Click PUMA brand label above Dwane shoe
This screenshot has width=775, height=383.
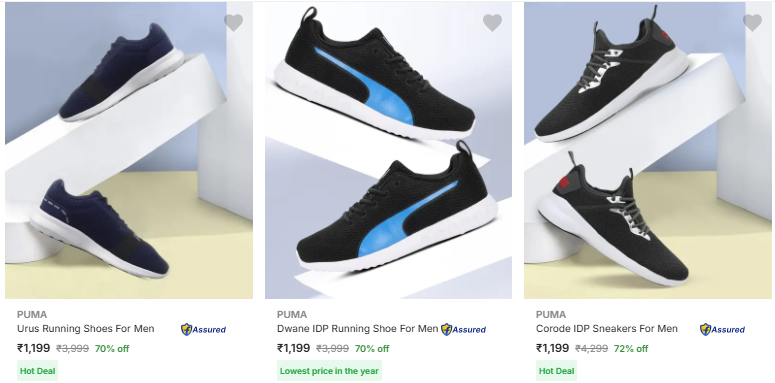tap(292, 314)
